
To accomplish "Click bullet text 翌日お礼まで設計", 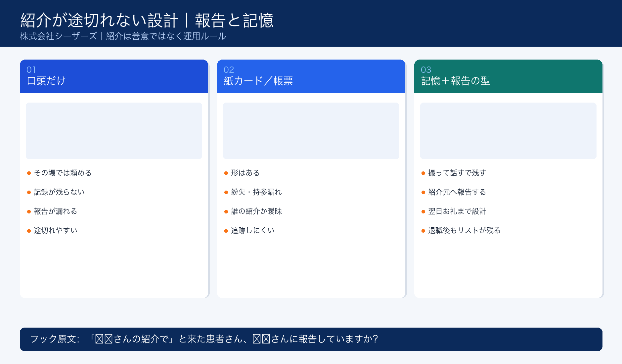I will (x=457, y=211).
